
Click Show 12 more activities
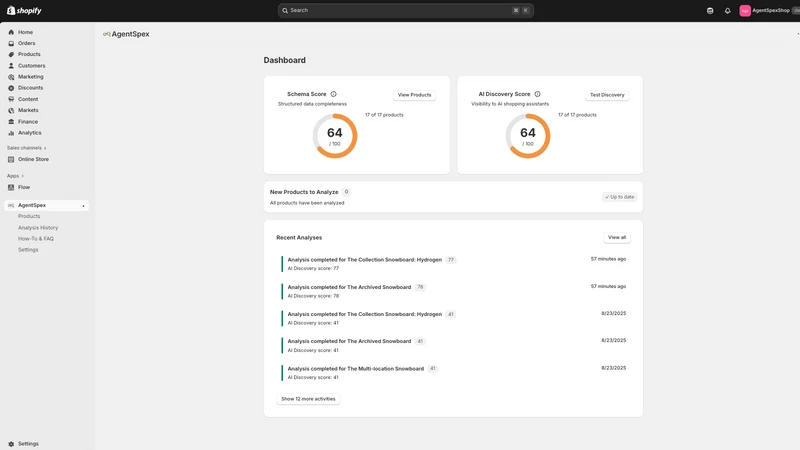click(x=308, y=399)
